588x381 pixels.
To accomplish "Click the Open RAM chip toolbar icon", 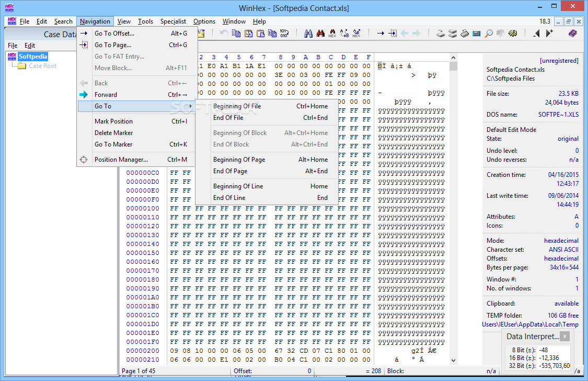I will click(x=465, y=33).
